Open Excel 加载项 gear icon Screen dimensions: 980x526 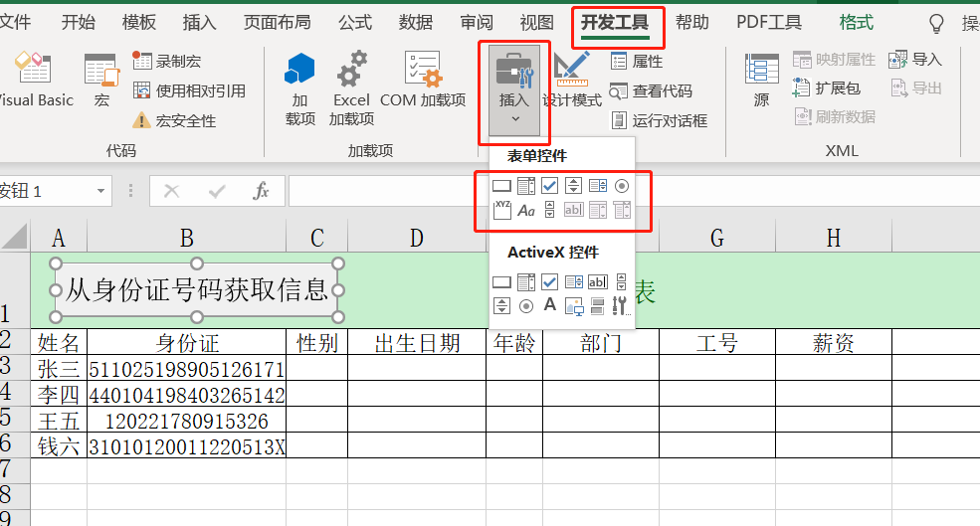pos(352,88)
